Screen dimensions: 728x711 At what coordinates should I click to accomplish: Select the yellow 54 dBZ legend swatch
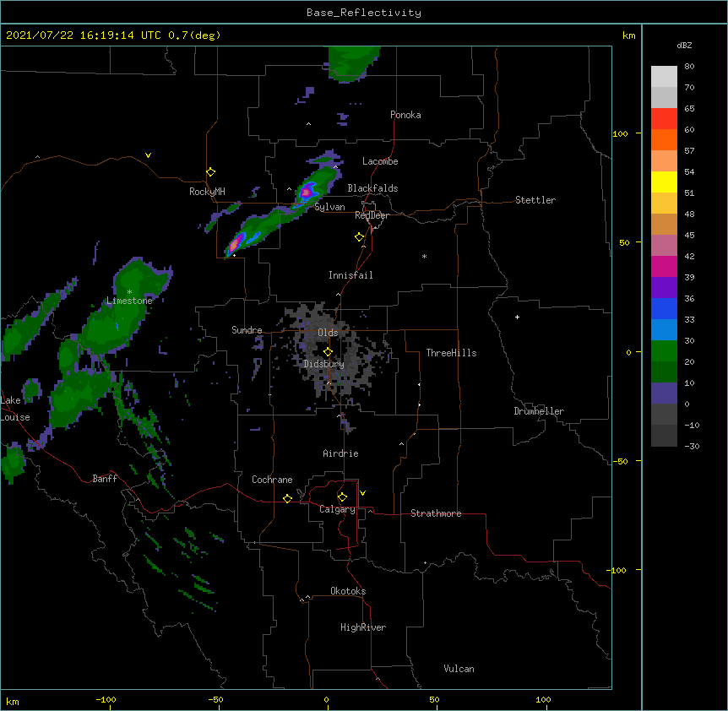point(664,182)
